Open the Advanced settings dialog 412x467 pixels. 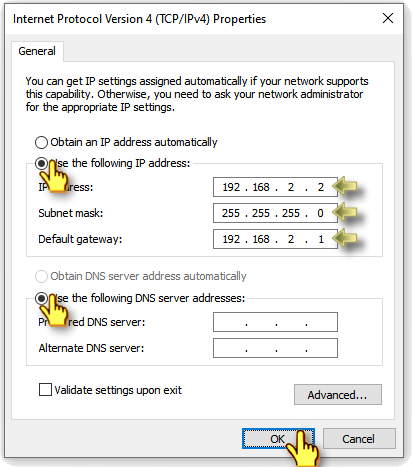pos(338,395)
